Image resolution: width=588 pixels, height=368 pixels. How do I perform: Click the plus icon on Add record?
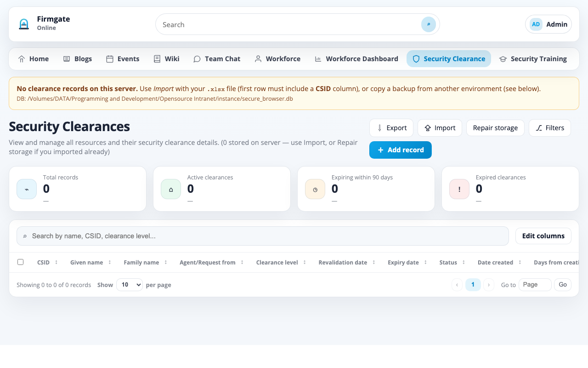(x=380, y=150)
